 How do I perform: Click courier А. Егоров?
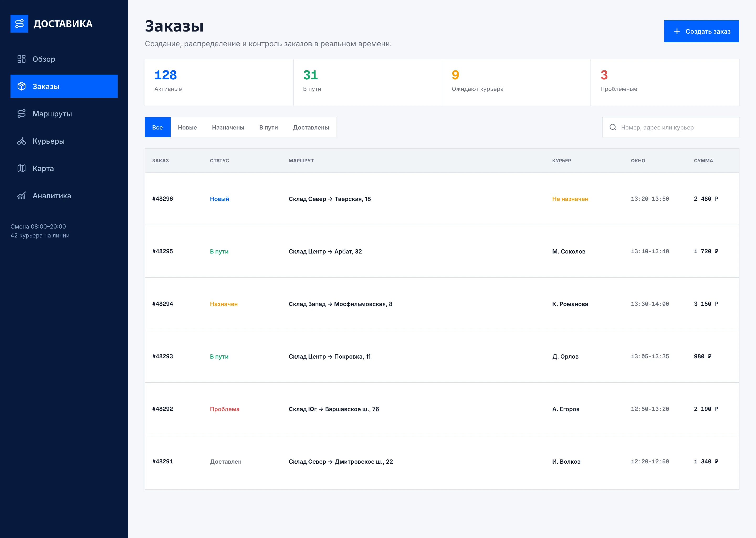[566, 409]
